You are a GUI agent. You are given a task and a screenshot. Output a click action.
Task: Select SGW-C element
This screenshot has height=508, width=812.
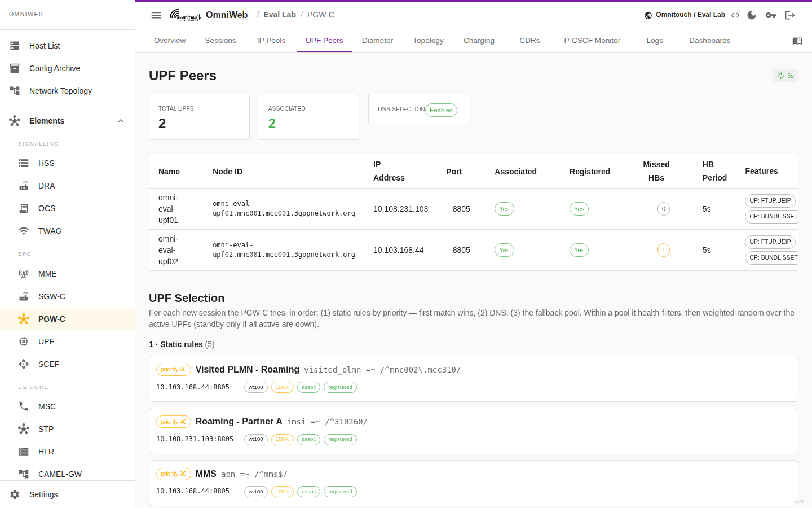pos(68,296)
